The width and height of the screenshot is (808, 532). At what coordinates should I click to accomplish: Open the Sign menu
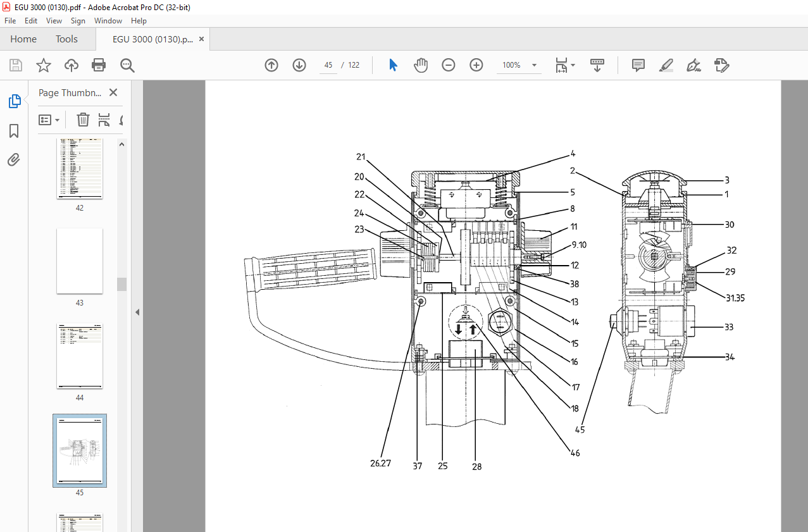78,21
